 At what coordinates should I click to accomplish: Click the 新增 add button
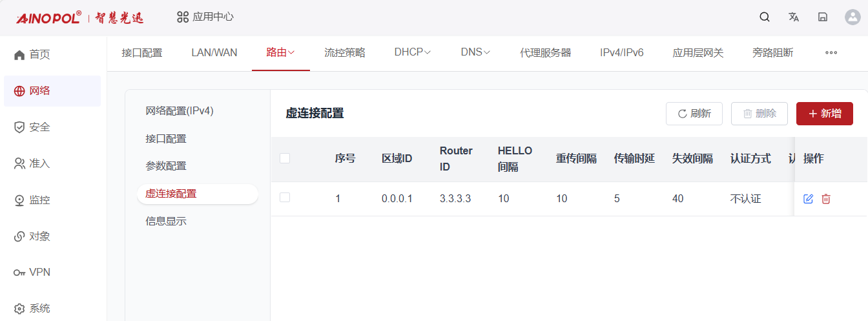tap(825, 114)
